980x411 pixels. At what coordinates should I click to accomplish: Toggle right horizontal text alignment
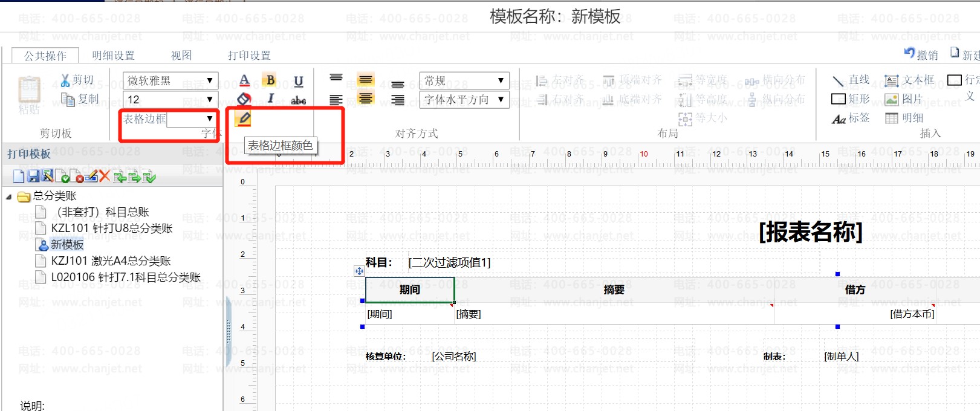tap(397, 100)
